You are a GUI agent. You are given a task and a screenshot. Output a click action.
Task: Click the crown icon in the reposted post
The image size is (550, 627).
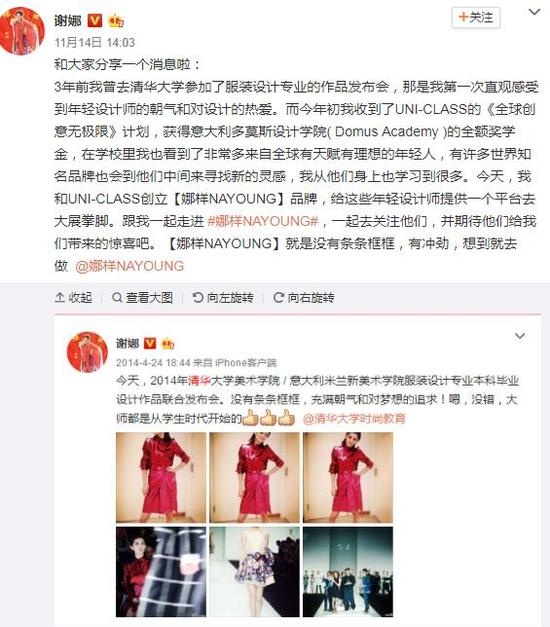[x=168, y=343]
